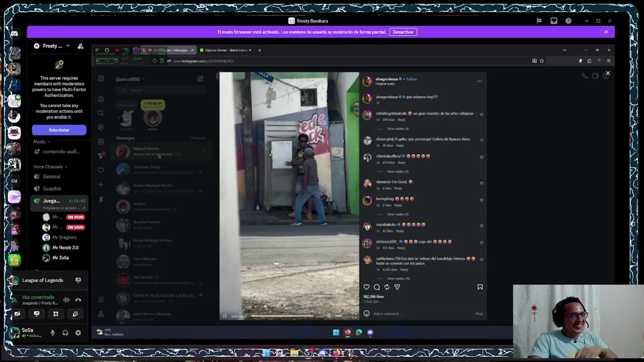Viewport: 644px width, 362px height.
Task: Click the Instagram messages search field
Action: [161, 90]
